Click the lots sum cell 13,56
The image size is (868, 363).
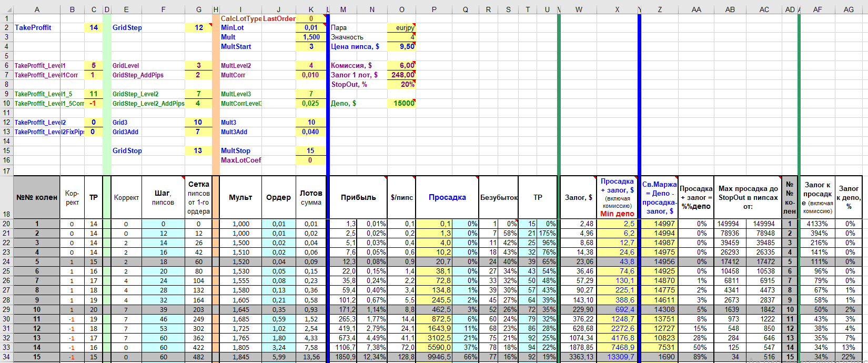[x=311, y=357]
